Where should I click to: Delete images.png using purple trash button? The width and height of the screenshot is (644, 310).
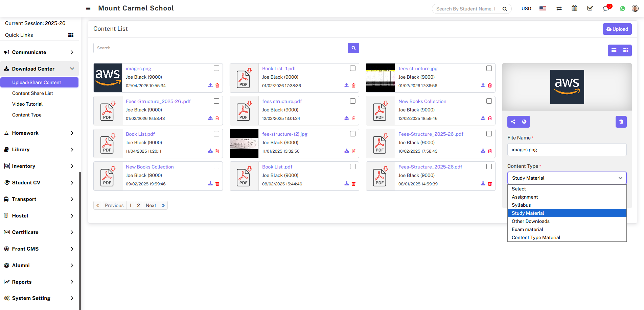[x=621, y=122]
